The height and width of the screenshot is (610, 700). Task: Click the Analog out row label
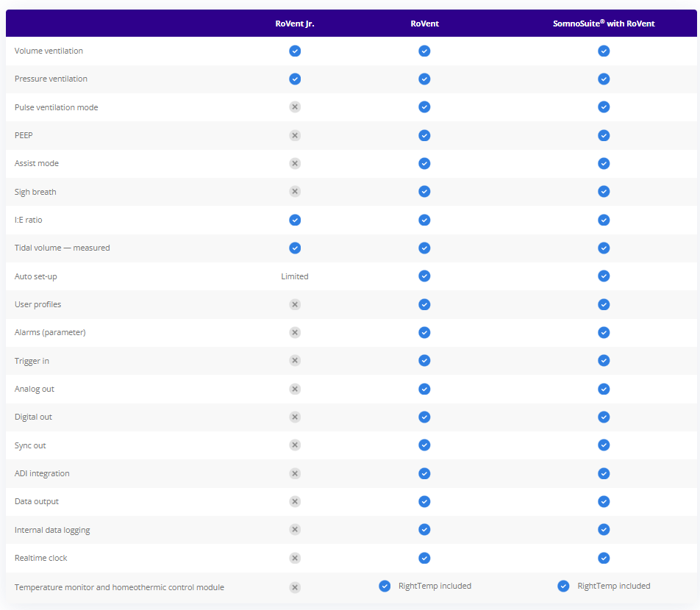[35, 389]
